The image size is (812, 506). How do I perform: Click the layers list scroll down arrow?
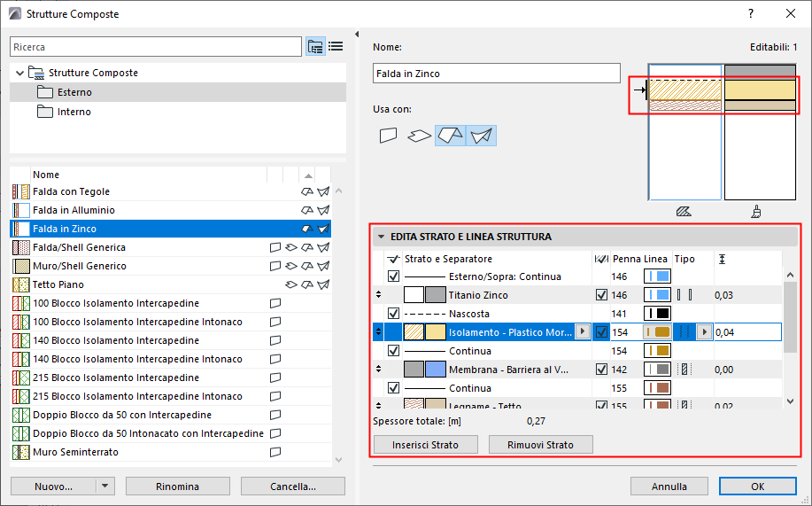[x=790, y=401]
